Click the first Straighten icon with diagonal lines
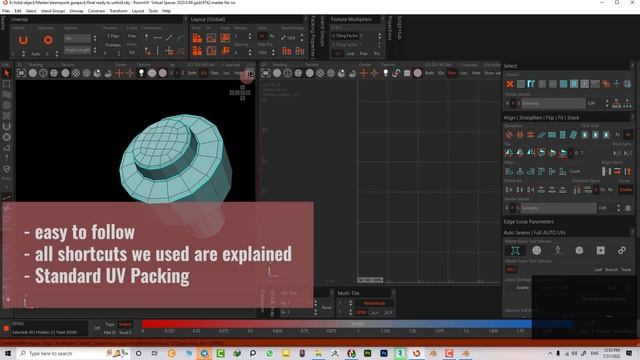The width and height of the screenshot is (640, 360). (x=509, y=135)
